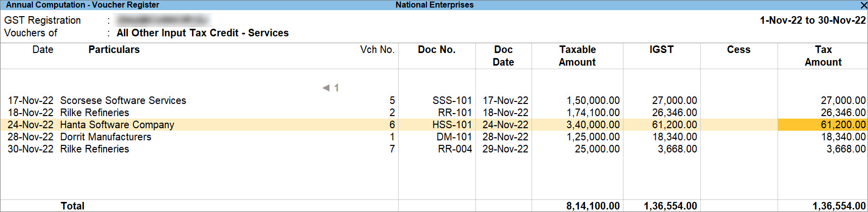868x212 pixels.
Task: Click the Cess column header
Action: tap(739, 49)
